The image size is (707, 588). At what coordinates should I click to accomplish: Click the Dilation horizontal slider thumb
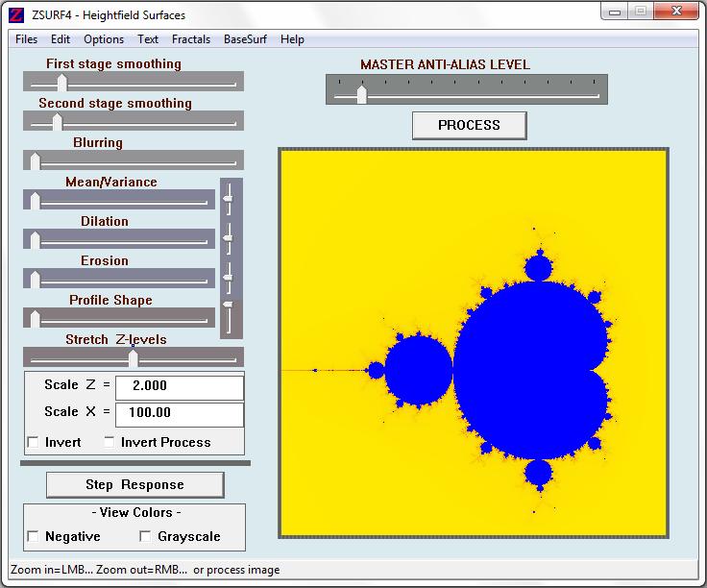[35, 240]
